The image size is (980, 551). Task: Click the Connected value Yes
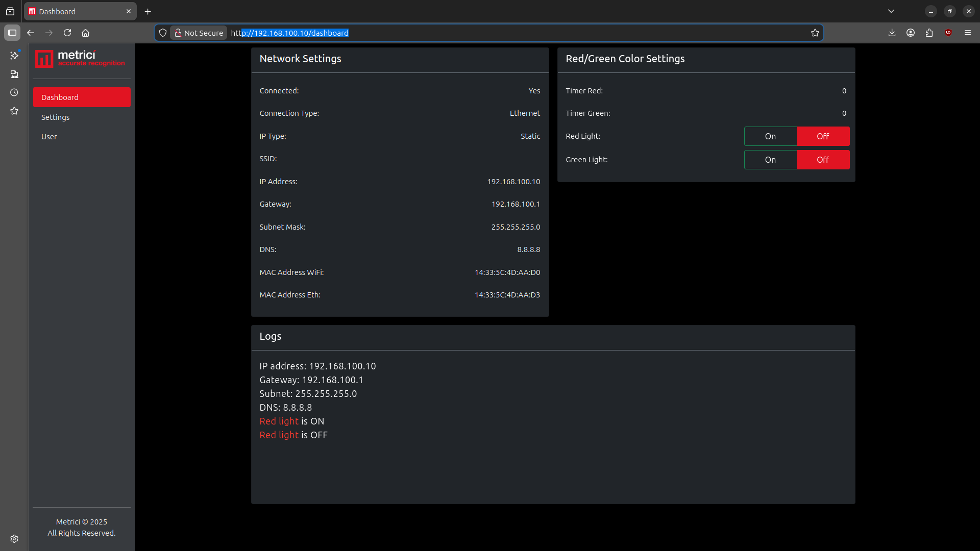click(534, 91)
